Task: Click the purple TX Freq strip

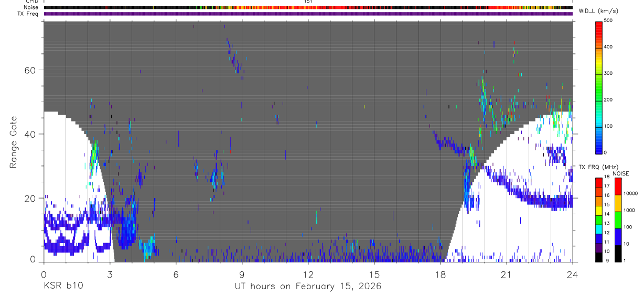Action: tap(308, 14)
